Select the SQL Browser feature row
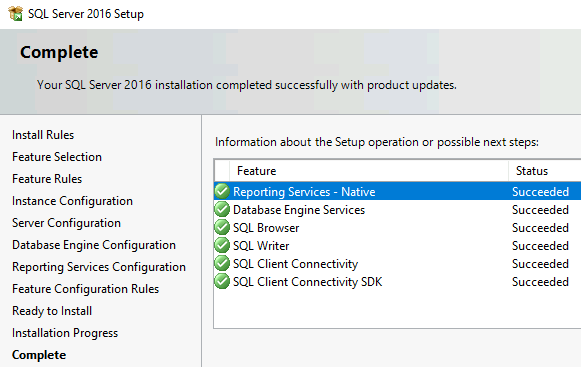The width and height of the screenshot is (581, 367). point(398,228)
